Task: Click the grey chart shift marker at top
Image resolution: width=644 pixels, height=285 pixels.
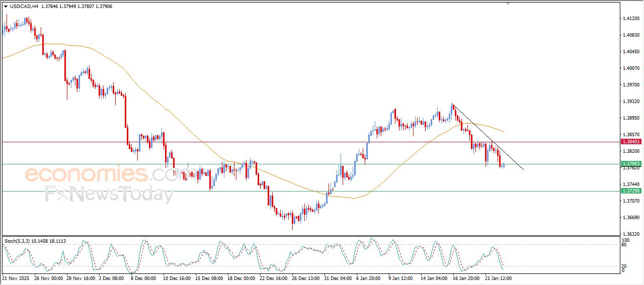Action: point(508,4)
